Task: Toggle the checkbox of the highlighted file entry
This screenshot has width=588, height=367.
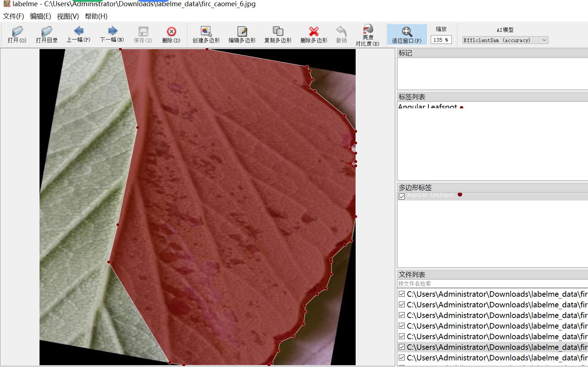Action: (401, 347)
